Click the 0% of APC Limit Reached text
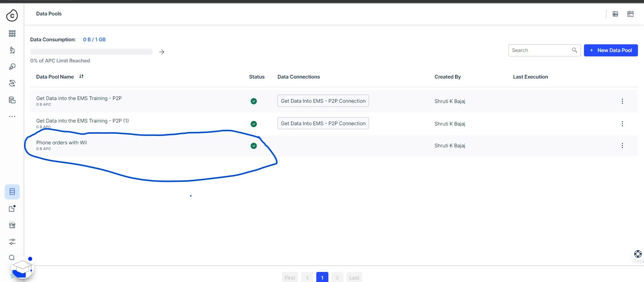 [60, 61]
